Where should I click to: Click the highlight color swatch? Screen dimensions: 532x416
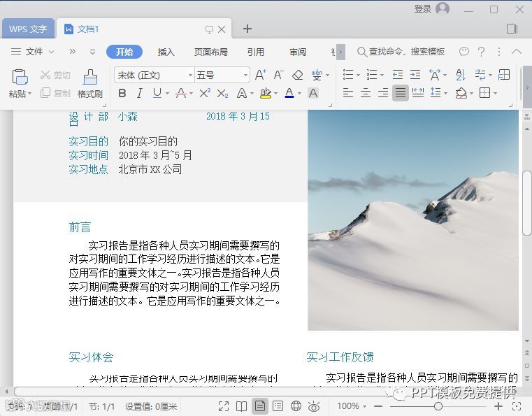pos(266,93)
